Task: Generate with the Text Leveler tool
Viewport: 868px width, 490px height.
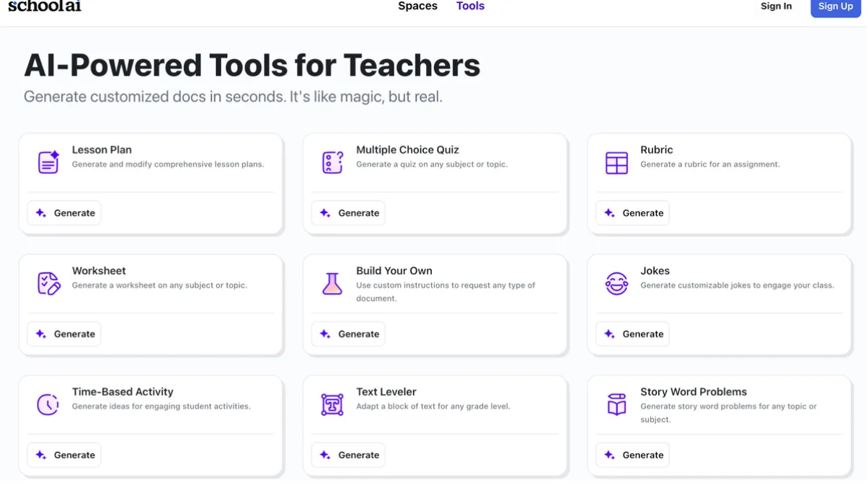Action: coord(348,455)
